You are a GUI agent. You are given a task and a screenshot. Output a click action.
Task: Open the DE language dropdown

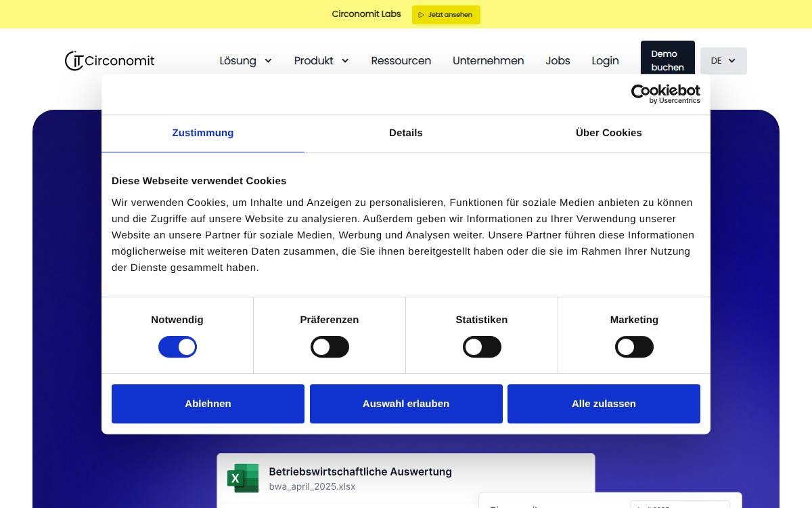723,61
